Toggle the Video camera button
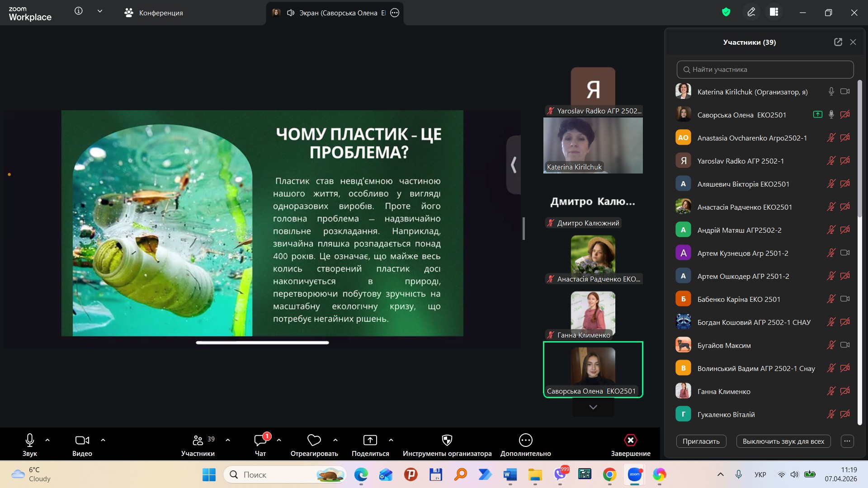The image size is (868, 488). tap(82, 441)
